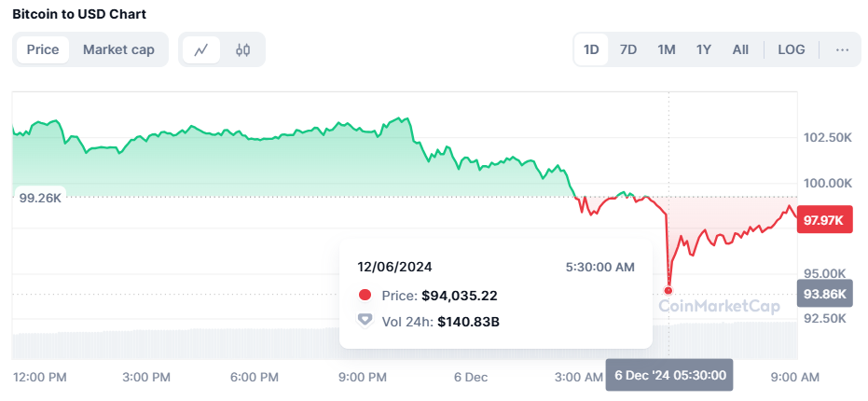Select the Price toggle option
868x401 pixels.
pos(43,49)
